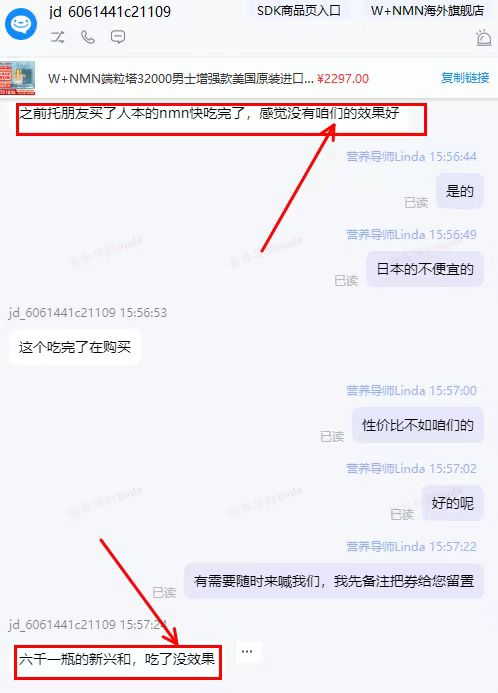Click the phone call icon
The width and height of the screenshot is (498, 693).
coord(88,37)
